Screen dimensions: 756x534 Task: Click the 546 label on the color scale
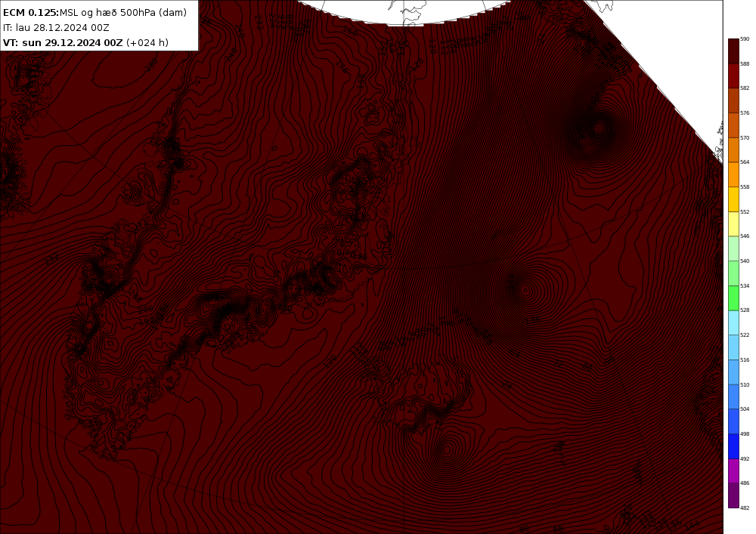[x=745, y=236]
